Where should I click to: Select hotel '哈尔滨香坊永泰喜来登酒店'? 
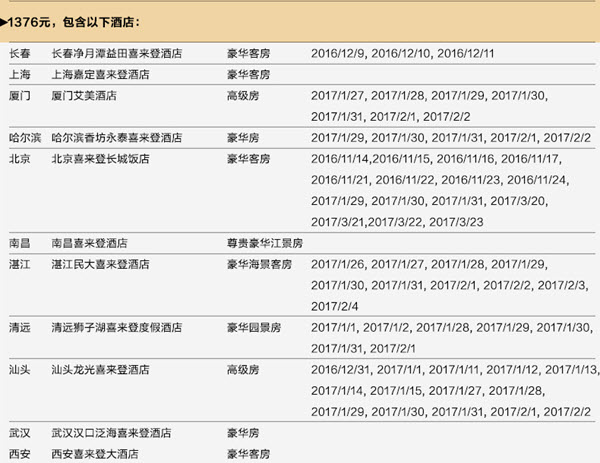[117, 137]
